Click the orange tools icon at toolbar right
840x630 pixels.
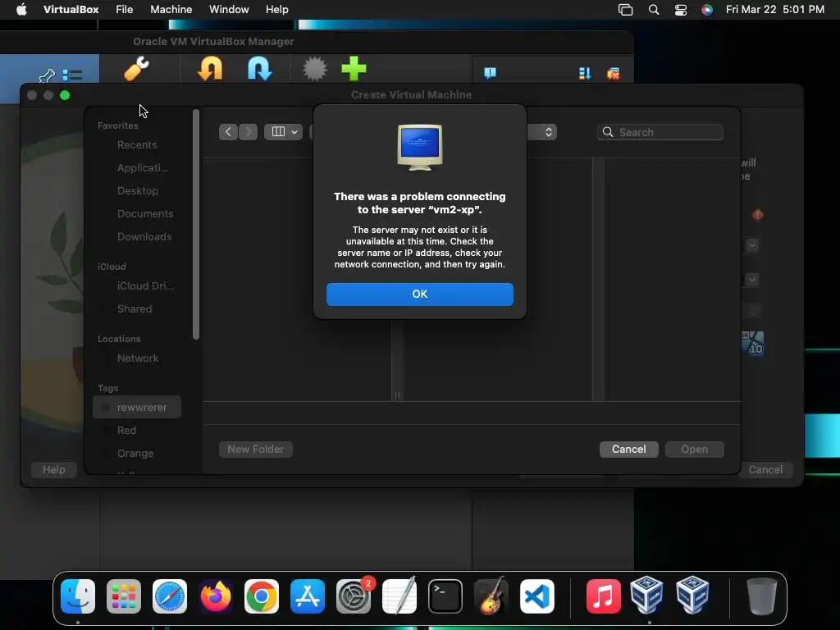tap(614, 73)
